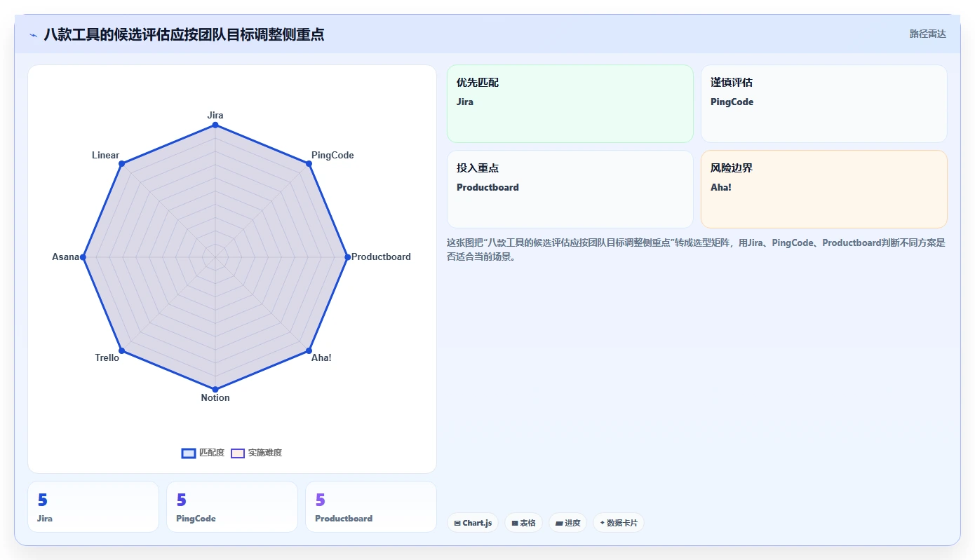The image size is (975, 560).
Task: Select the Jira data point on radar
Action: [215, 125]
